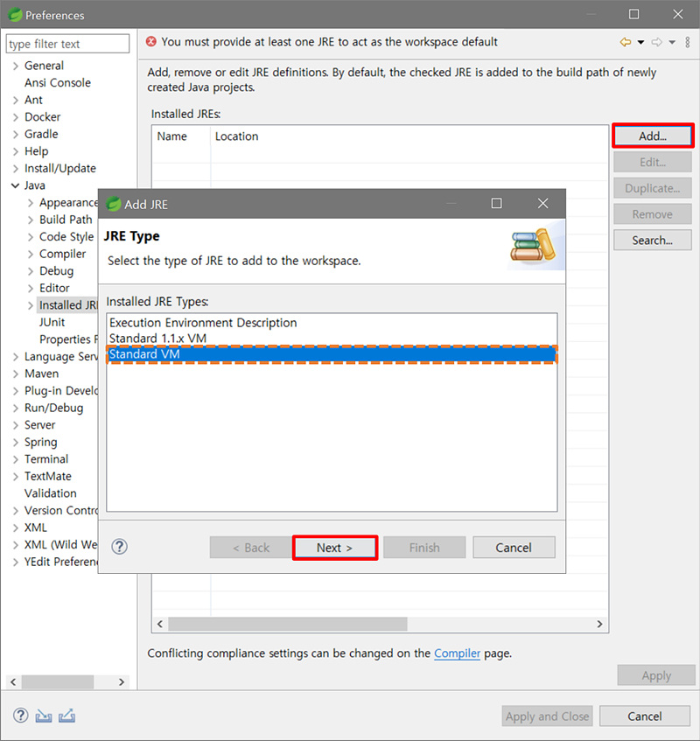
Task: Open the three-dot view menu icon
Action: click(x=687, y=42)
